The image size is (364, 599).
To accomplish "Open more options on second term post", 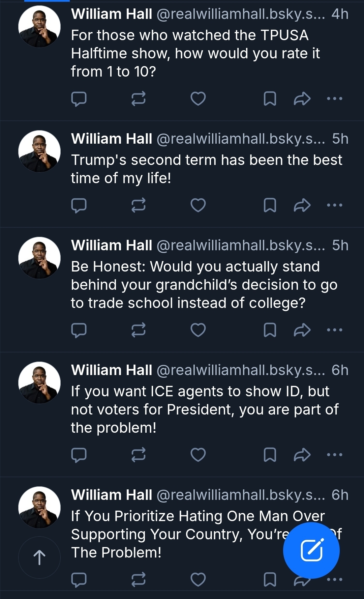I will (x=335, y=205).
